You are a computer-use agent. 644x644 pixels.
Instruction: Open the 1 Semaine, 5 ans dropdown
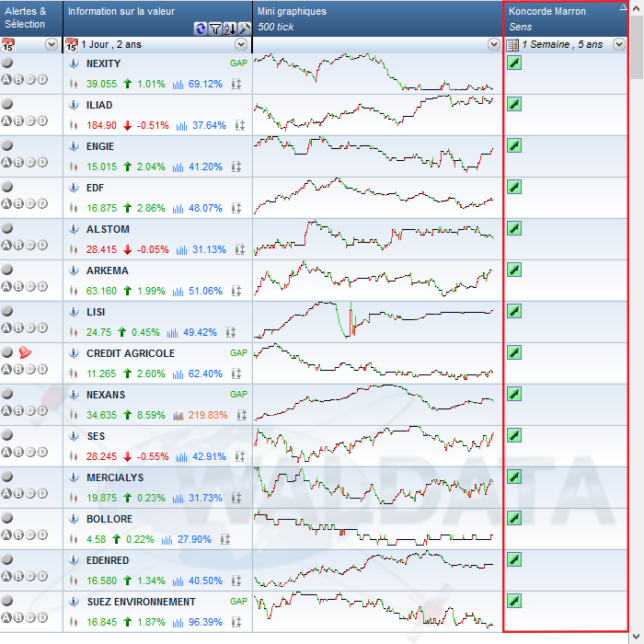pos(619,44)
